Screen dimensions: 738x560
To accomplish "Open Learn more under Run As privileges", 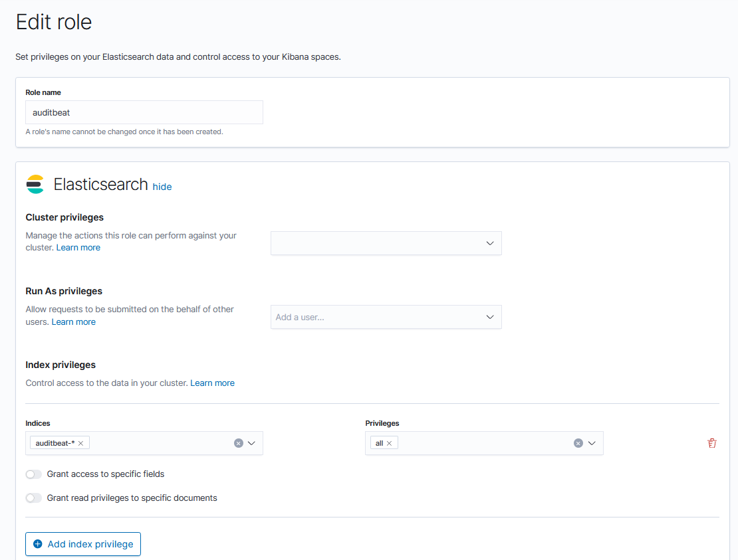I will (x=74, y=322).
